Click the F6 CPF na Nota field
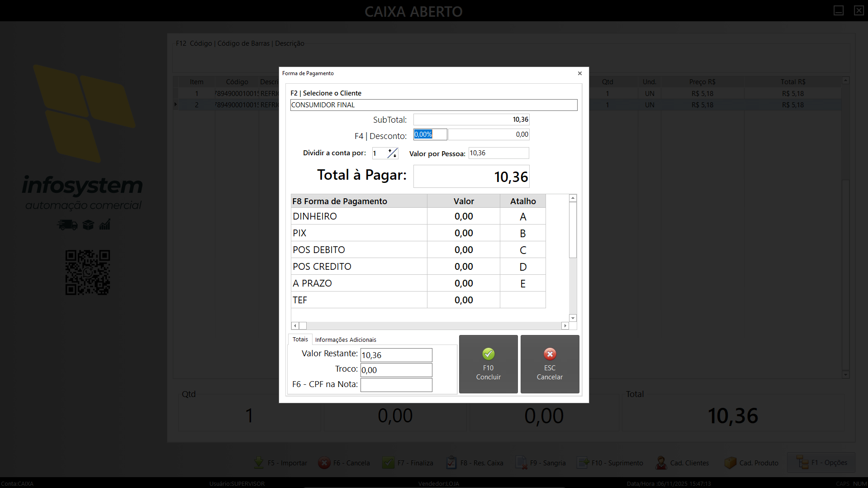 click(x=396, y=385)
